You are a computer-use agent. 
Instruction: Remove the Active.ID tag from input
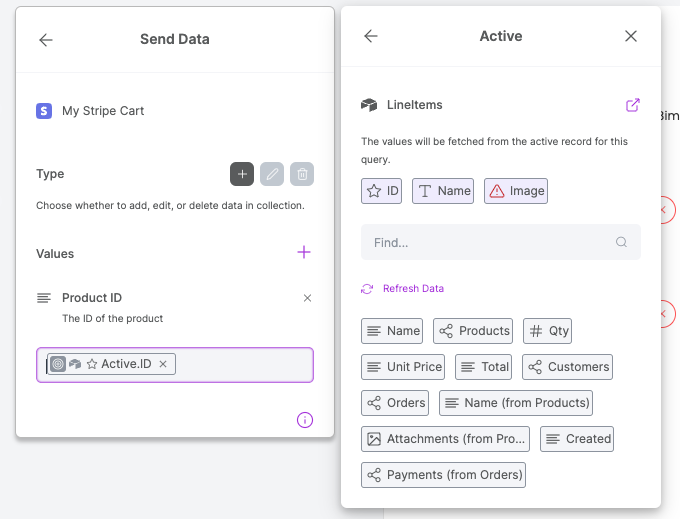(163, 364)
